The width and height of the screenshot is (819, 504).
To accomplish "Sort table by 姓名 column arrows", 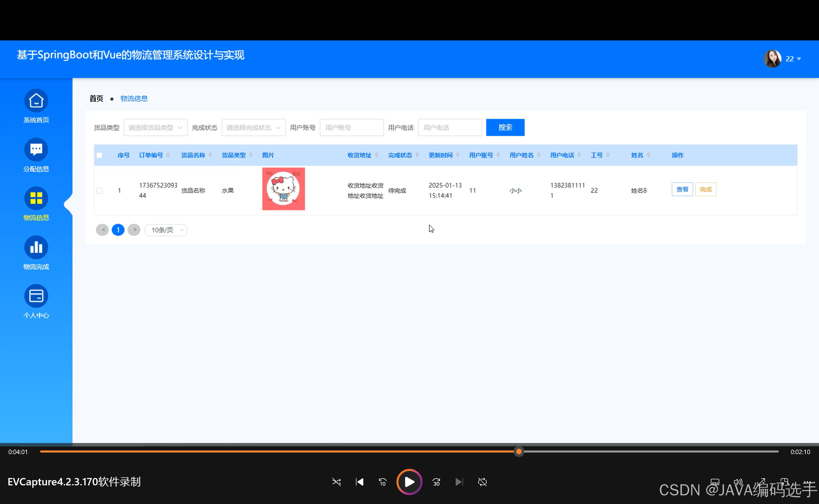I will coord(648,155).
